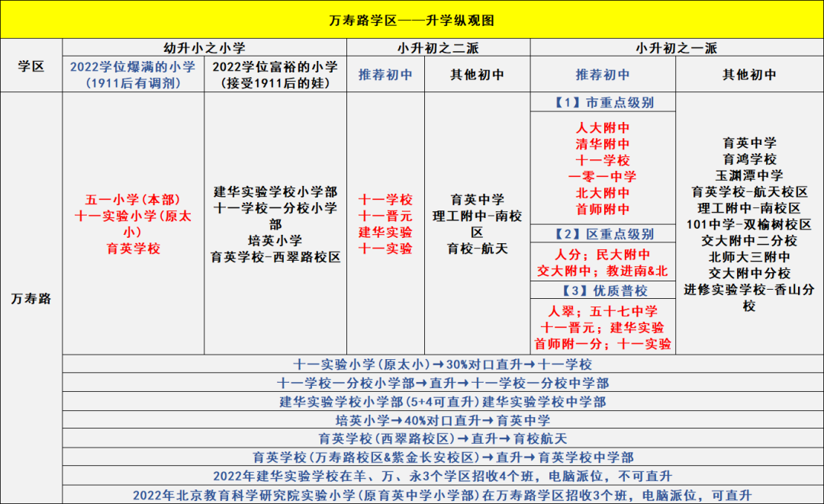Select row 十一实验小学(原太小)→30%对口直升→十一学校
This screenshot has width=824, height=504.
click(x=443, y=364)
